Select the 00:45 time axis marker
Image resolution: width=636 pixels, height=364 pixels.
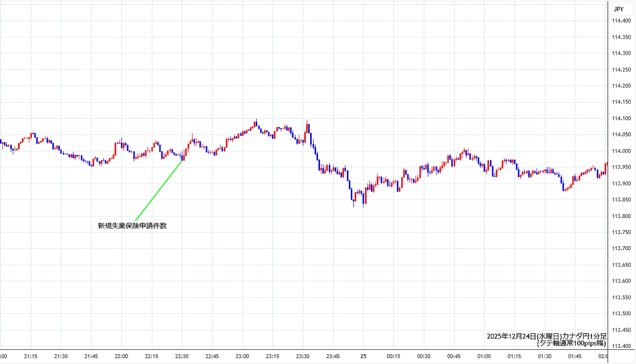click(454, 356)
